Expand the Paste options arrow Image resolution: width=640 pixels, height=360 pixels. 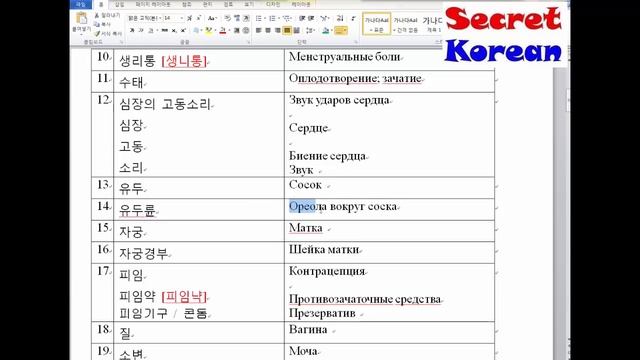coord(81,34)
